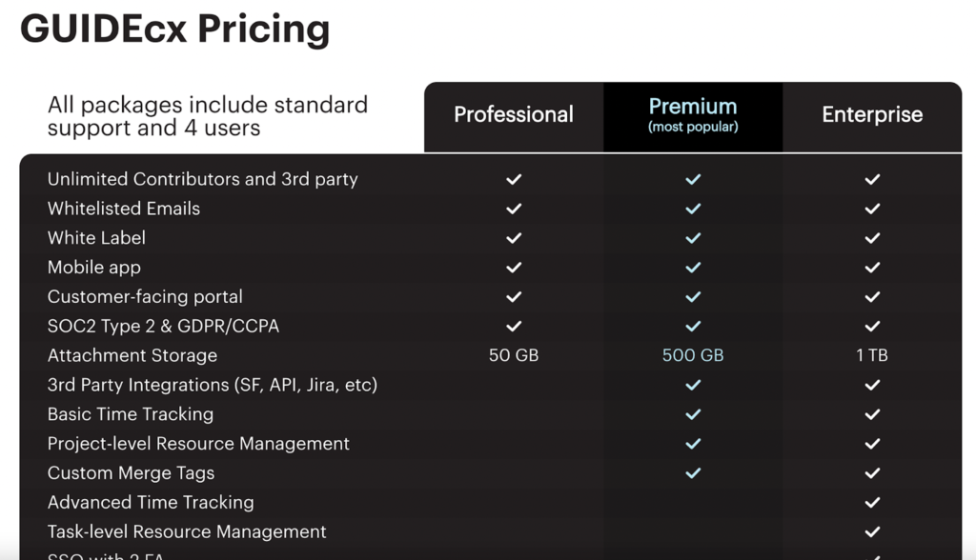976x560 pixels.
Task: Click Professional checkmark for Mobile app
Action: tap(514, 267)
